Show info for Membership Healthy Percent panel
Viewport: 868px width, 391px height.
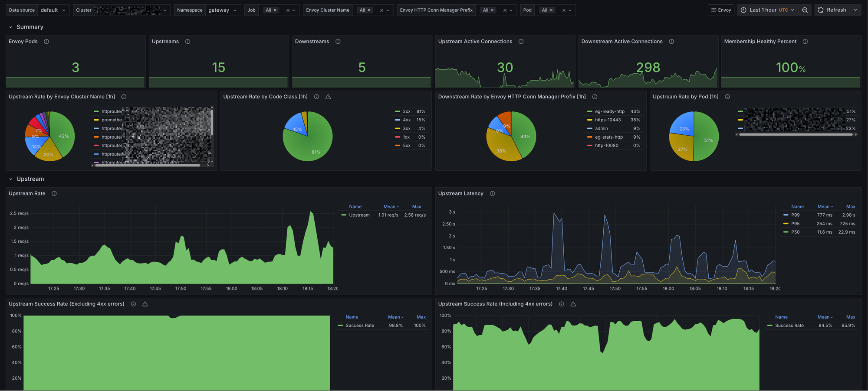pyautogui.click(x=805, y=42)
